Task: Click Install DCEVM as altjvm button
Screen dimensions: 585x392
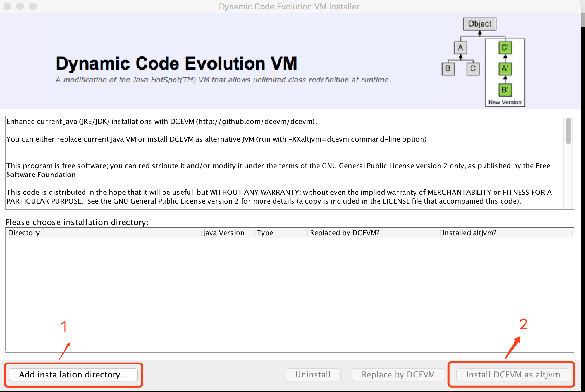Action: coord(513,375)
